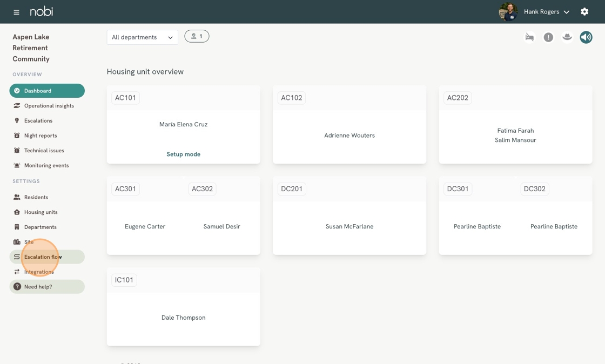The height and width of the screenshot is (364, 605).
Task: Open the hamburger navigation menu
Action: coord(16,12)
